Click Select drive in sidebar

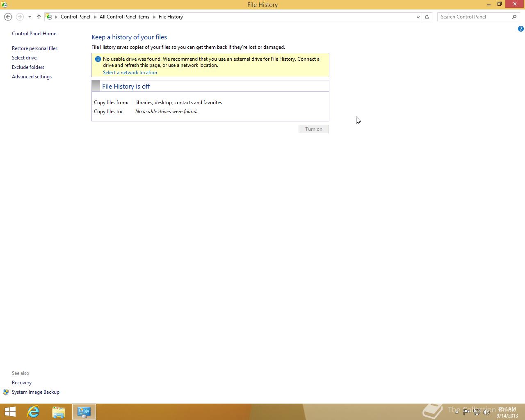coord(24,58)
